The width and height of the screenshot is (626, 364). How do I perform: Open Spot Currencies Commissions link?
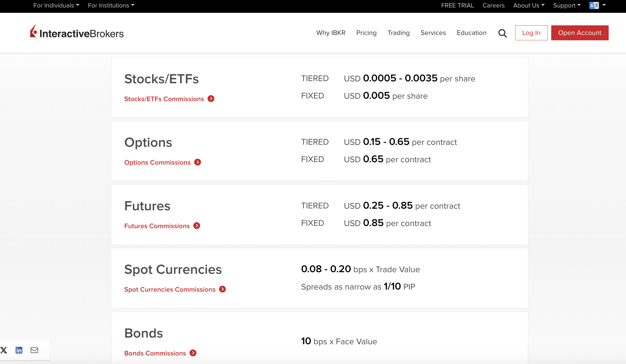pos(170,290)
